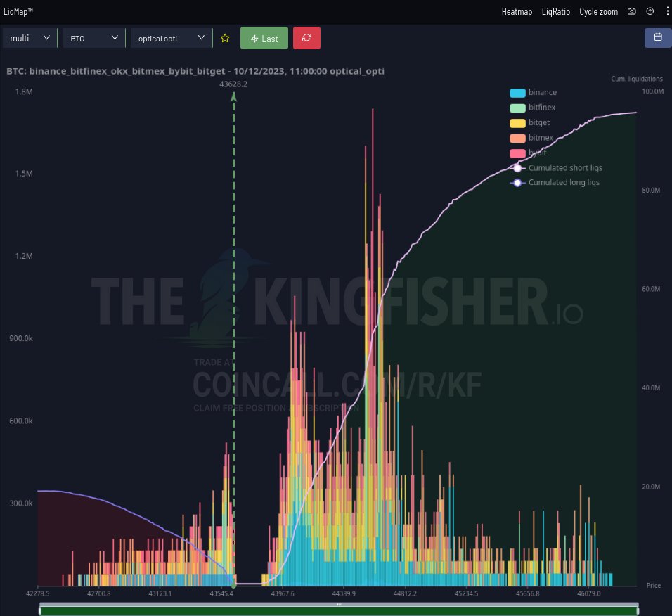Image resolution: width=672 pixels, height=616 pixels.
Task: Open the multi exchange dropdown
Action: [x=30, y=38]
